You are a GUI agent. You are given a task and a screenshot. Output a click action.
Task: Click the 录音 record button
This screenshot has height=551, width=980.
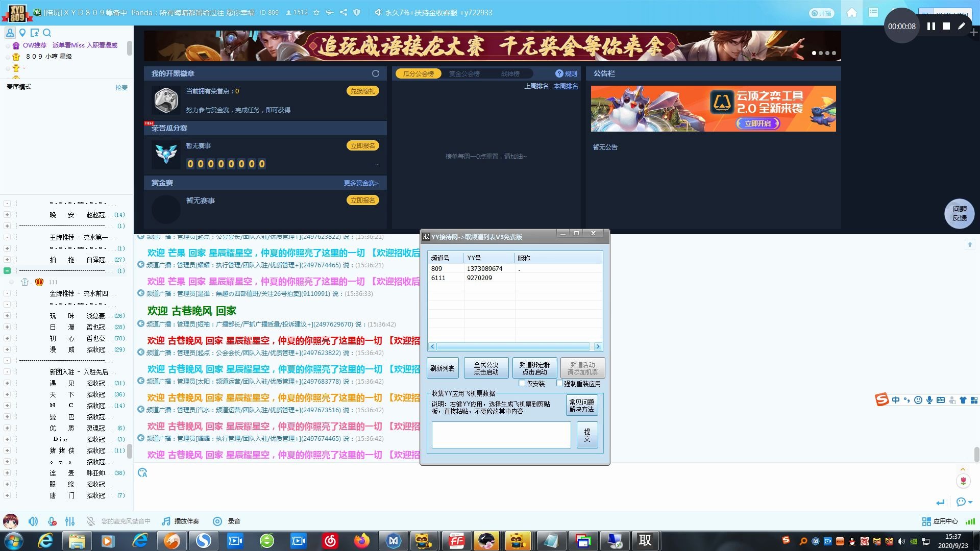coord(227,521)
